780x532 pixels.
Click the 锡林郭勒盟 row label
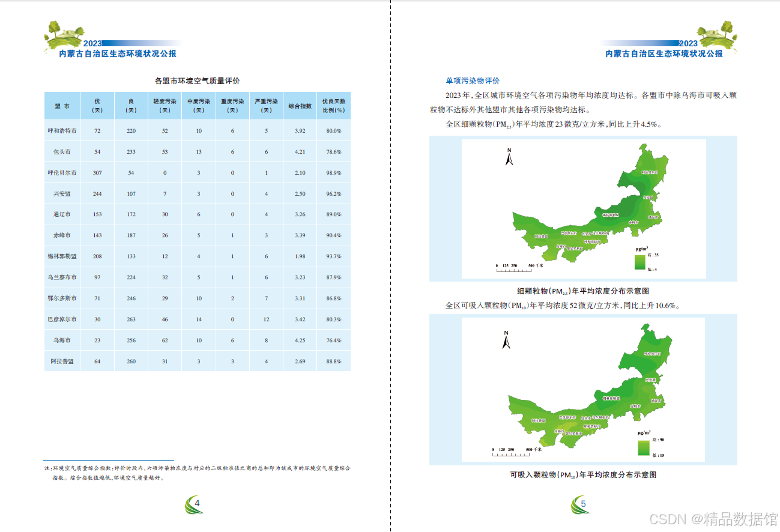click(62, 256)
